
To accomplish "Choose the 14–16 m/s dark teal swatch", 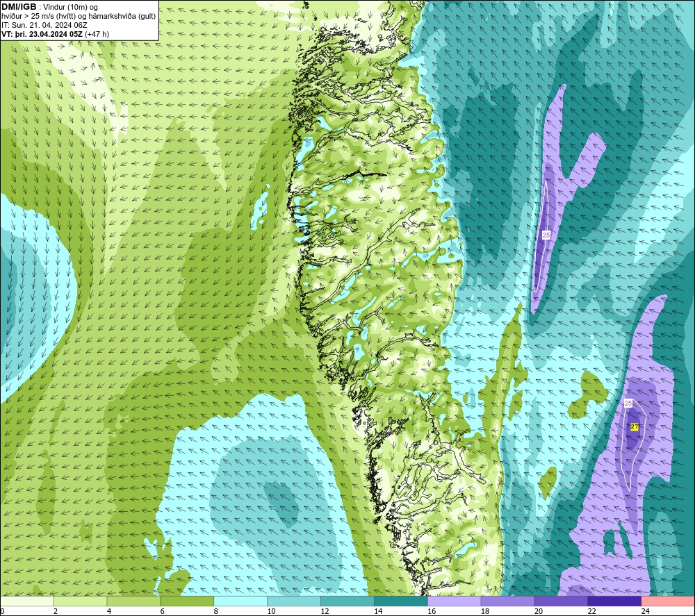I will (x=401, y=601).
